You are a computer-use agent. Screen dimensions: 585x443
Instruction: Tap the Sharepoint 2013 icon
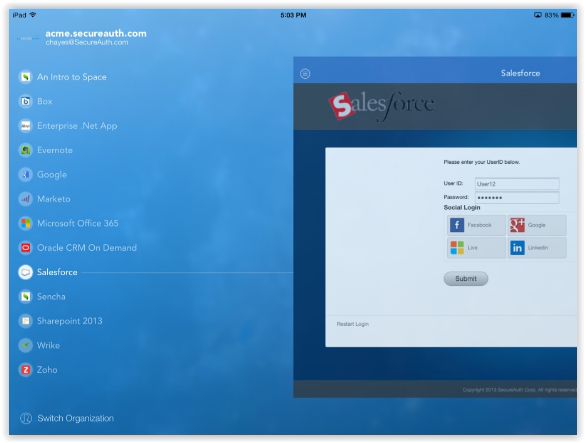click(25, 321)
